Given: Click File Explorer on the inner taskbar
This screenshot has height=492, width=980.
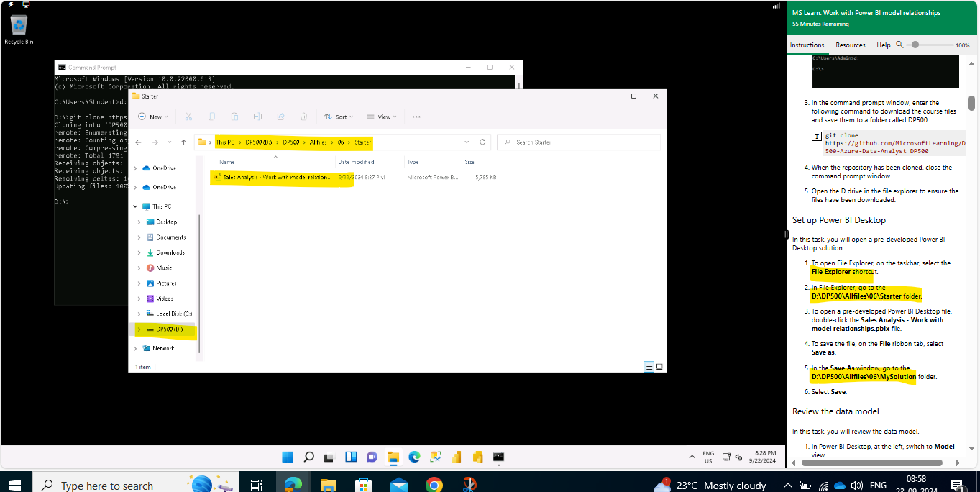Looking at the screenshot, I should point(393,457).
